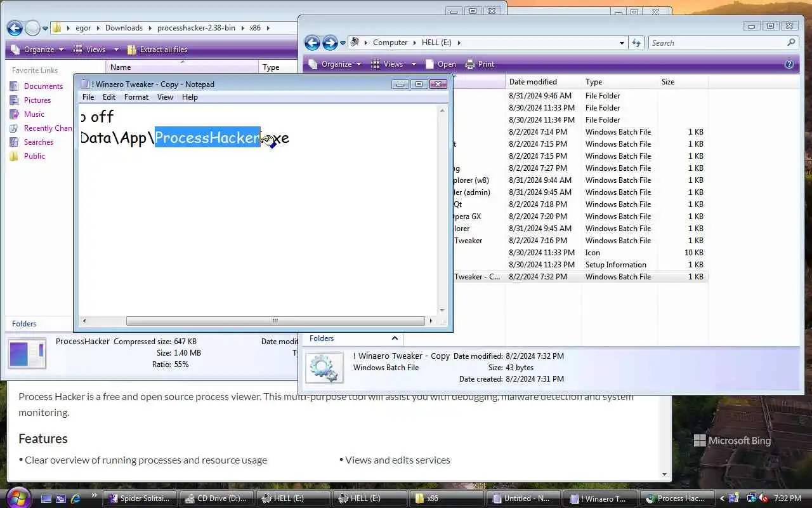Switch to Untitled - Notepad taskbar button
Screen dimensions: 812x508
coord(524,498)
